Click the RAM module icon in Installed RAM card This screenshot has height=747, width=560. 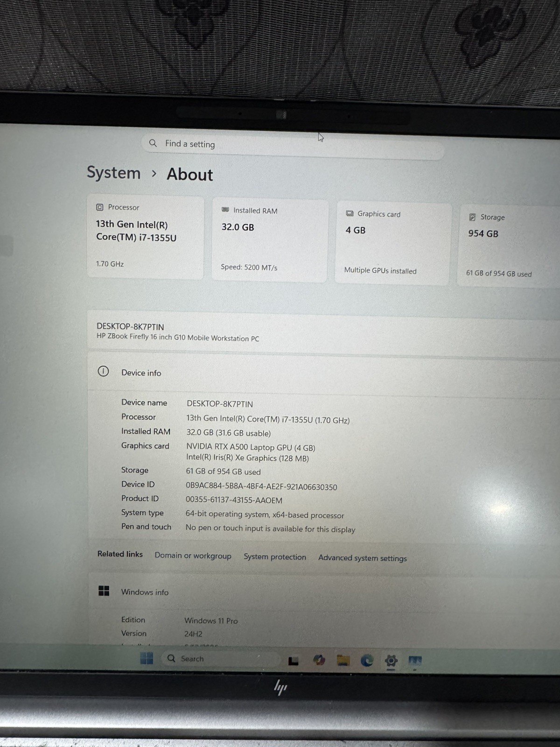coord(225,210)
